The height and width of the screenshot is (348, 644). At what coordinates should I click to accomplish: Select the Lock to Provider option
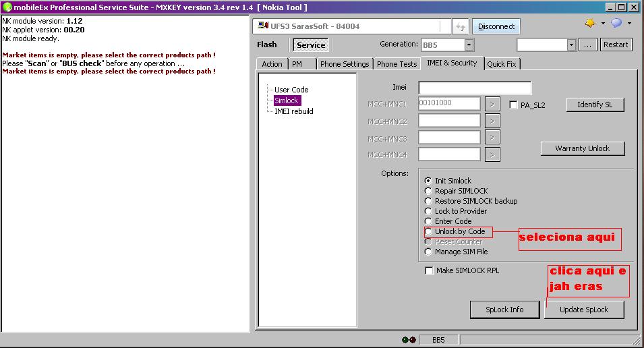(428, 211)
